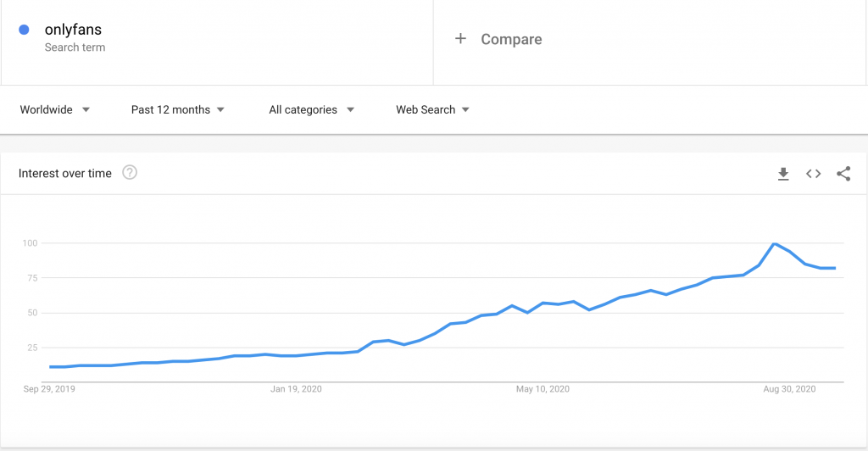The image size is (868, 451).
Task: Click the blue dot for onlyfans term
Action: 24,30
